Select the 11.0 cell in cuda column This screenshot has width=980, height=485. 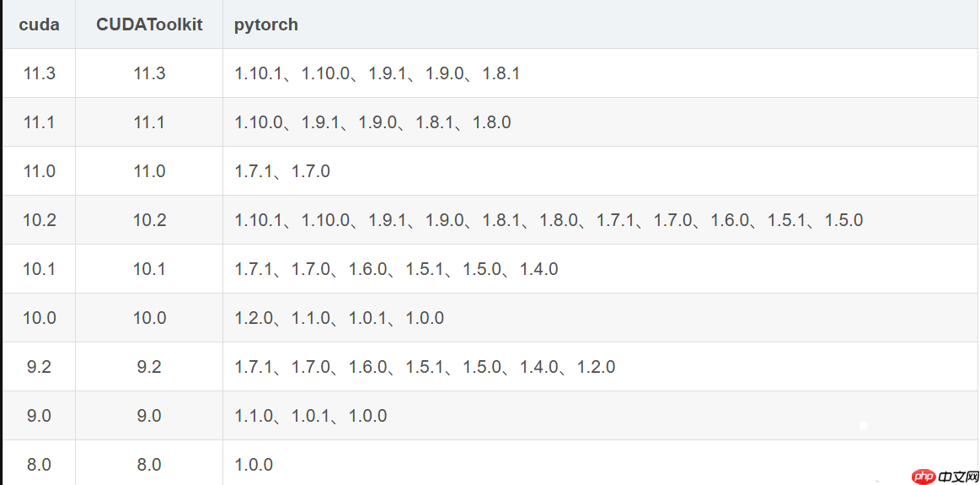click(x=39, y=171)
